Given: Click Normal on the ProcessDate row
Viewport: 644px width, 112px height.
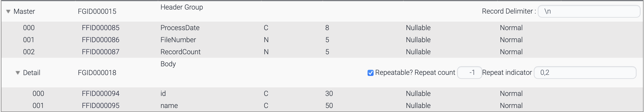Looking at the screenshot, I should (511, 28).
